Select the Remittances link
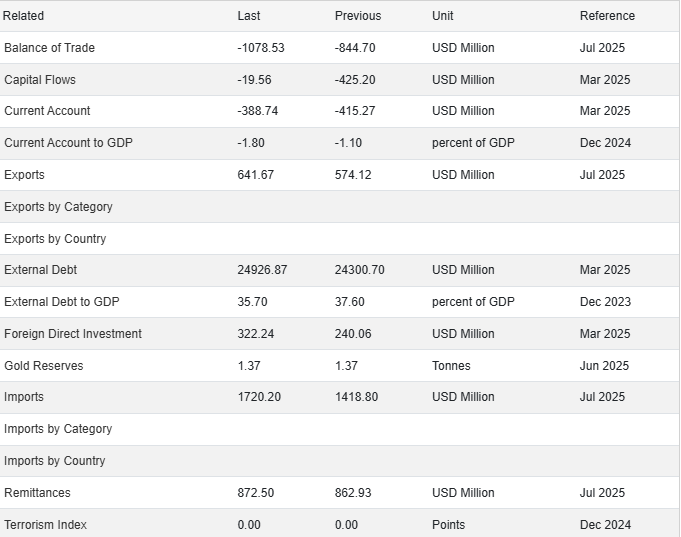 tap(37, 493)
